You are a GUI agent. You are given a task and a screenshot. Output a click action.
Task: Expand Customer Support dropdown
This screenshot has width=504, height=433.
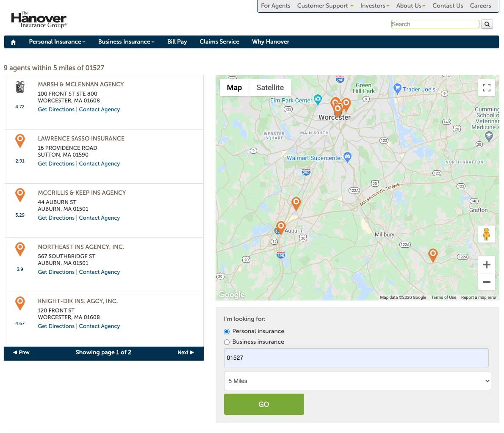click(x=325, y=6)
